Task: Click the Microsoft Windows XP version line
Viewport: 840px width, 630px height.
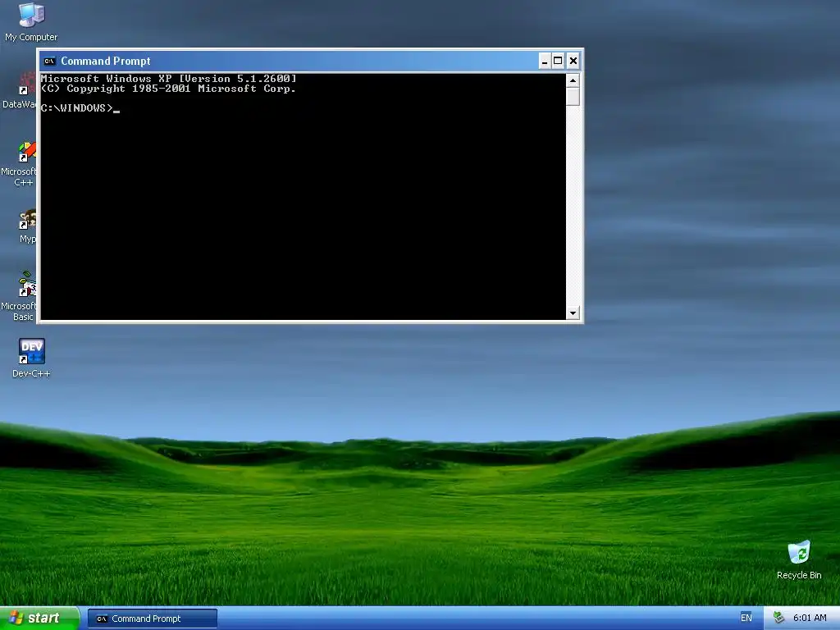Action: [168, 79]
